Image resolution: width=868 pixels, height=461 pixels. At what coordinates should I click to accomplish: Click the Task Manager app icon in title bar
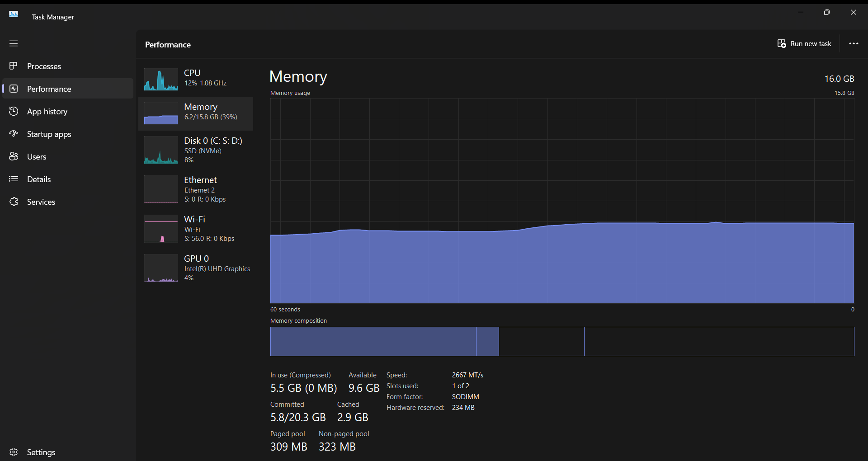tap(14, 14)
